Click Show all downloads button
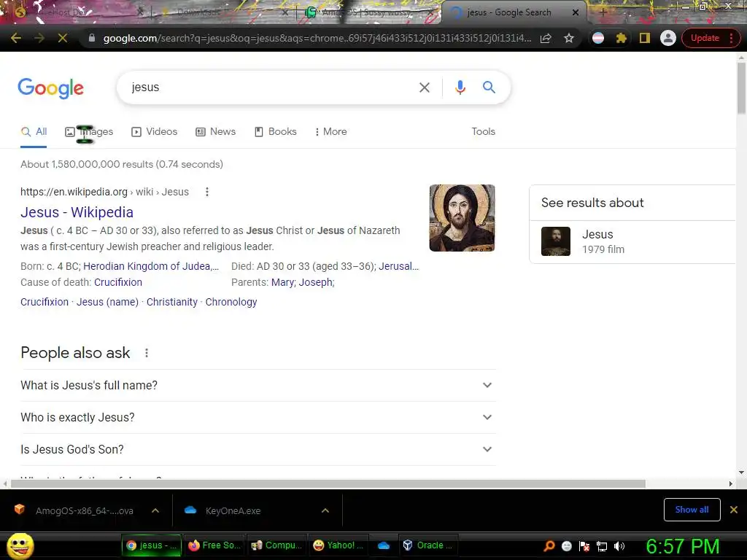Screen dimensions: 747x560 (692, 510)
